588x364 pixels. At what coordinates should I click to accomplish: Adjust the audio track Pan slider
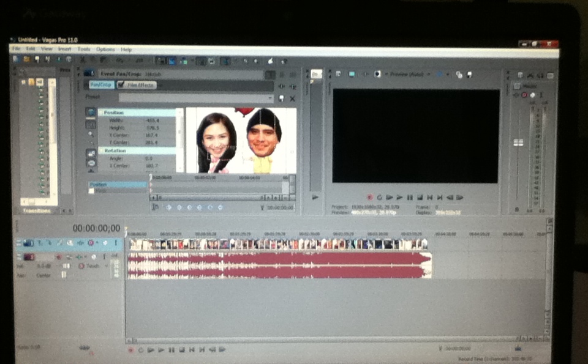[63, 275]
